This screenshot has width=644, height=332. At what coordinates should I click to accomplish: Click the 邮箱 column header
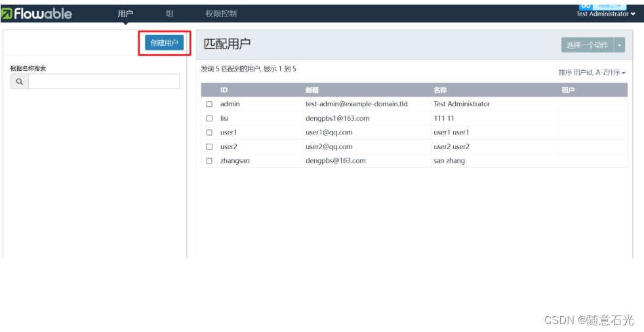point(312,90)
